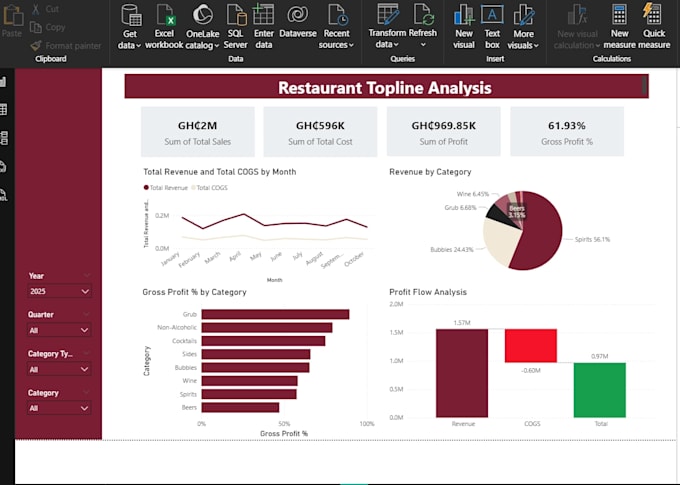Insert a New visual
Screen dimensions: 680x485
click(464, 26)
